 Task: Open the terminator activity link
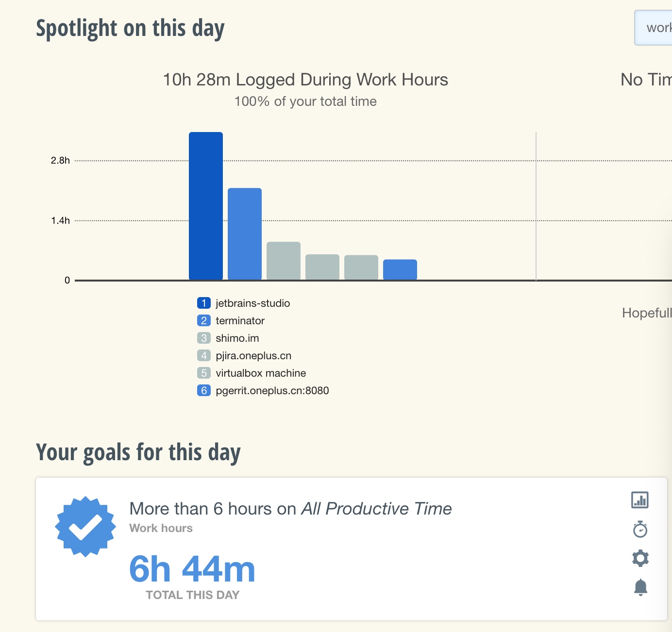[240, 320]
